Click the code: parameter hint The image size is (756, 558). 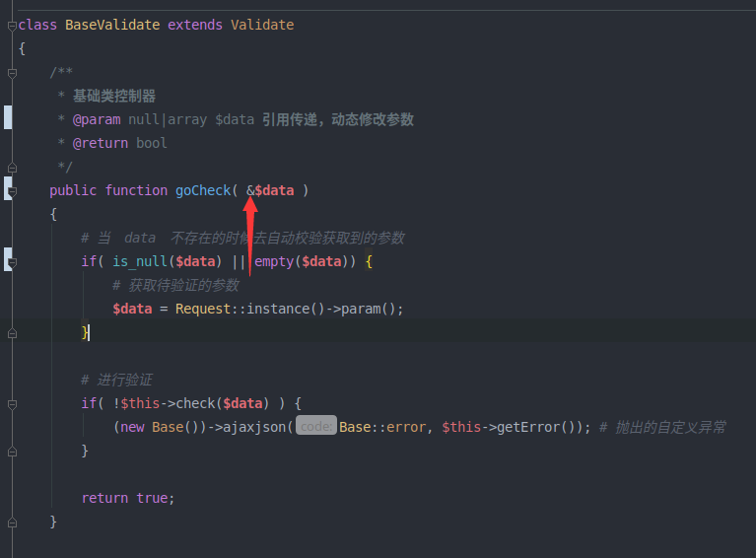[316, 427]
